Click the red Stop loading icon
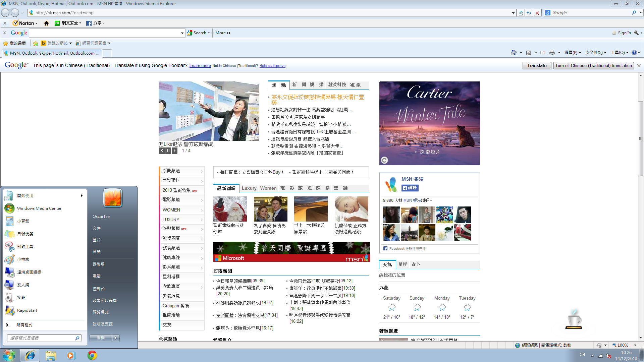Image resolution: width=644 pixels, height=362 pixels. tap(537, 13)
